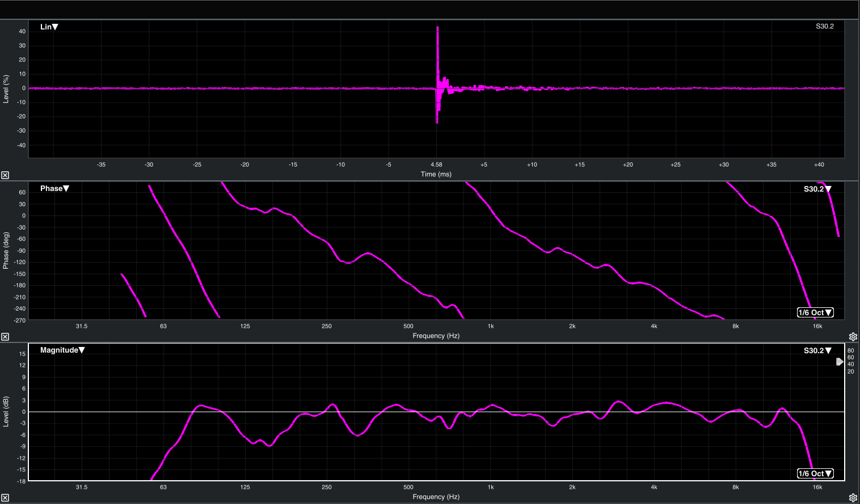Click the gray arrow marker beside the 80-20 scale
Viewport: 860px width, 504px height.
click(840, 362)
